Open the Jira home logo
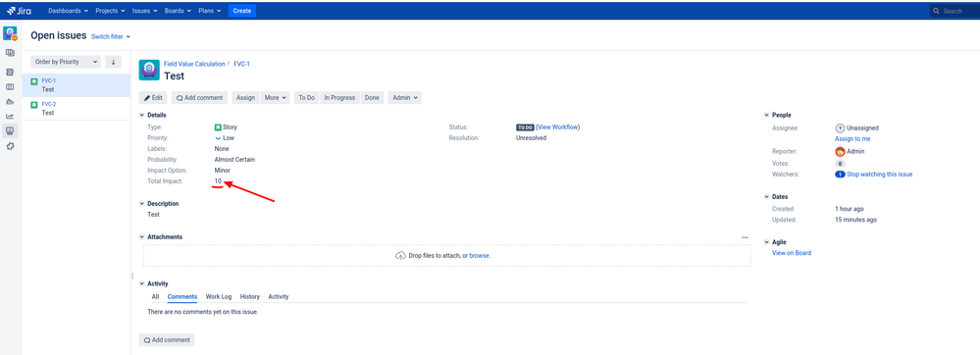 pos(20,11)
